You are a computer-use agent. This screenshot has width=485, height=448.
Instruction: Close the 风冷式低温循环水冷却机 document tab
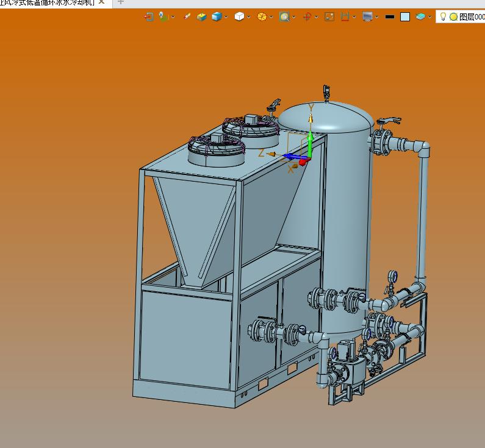pos(101,2)
